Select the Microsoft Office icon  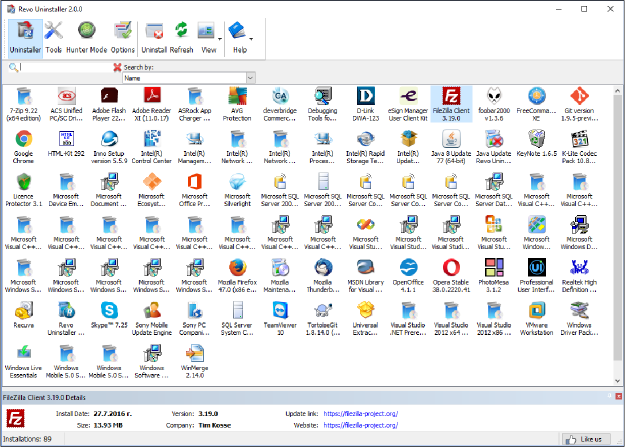click(195, 190)
